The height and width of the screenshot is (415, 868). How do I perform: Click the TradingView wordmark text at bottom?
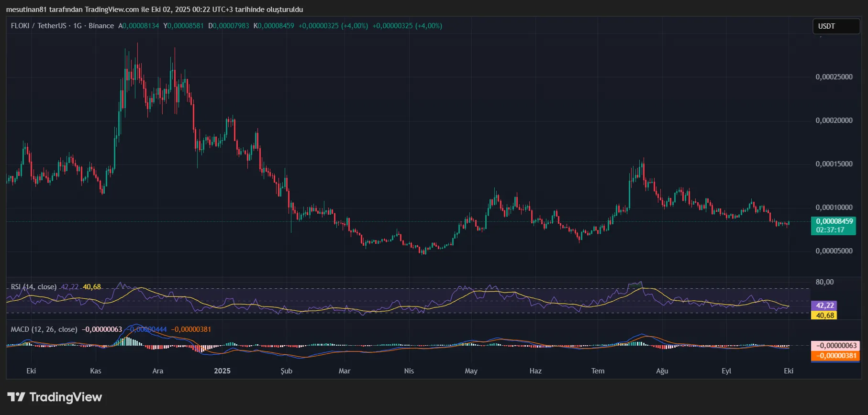point(66,397)
